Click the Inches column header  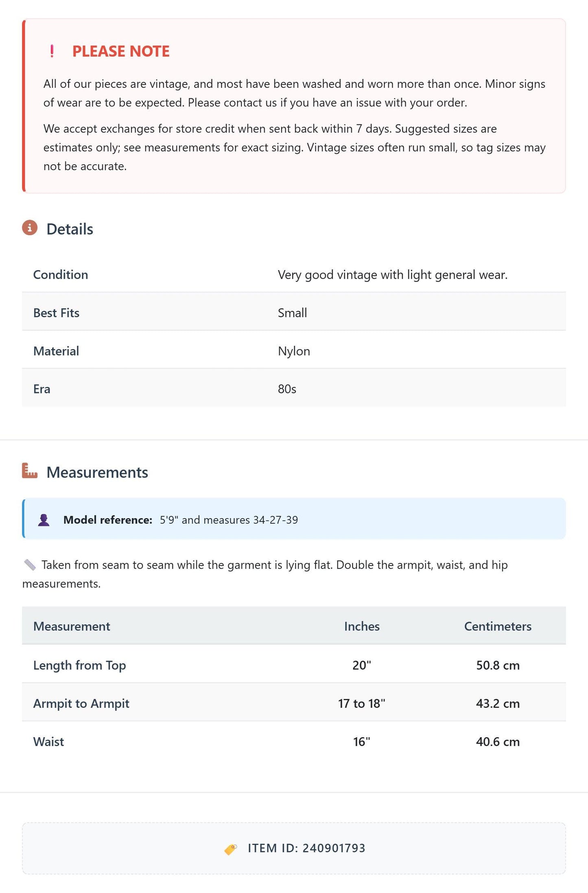point(362,626)
